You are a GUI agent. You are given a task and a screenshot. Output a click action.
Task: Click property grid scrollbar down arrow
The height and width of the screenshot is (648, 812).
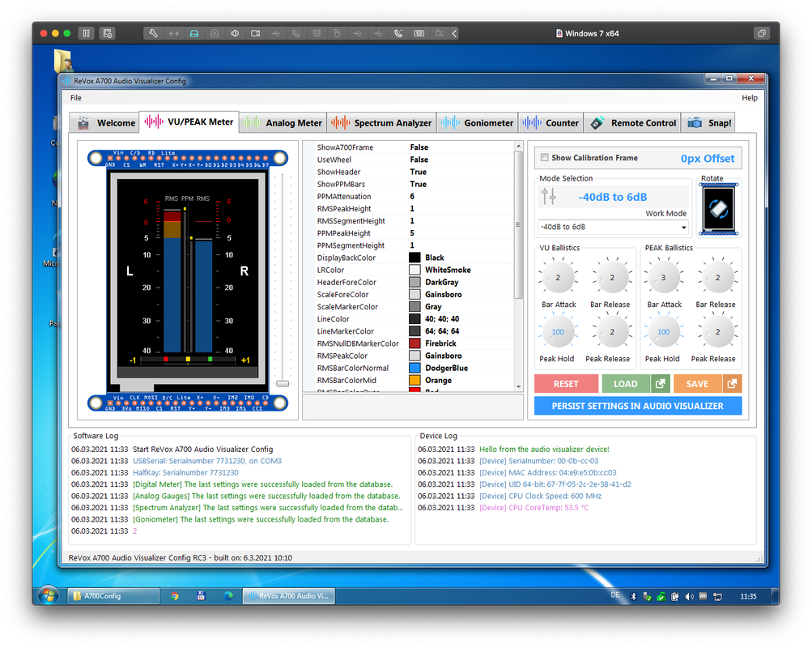point(518,387)
